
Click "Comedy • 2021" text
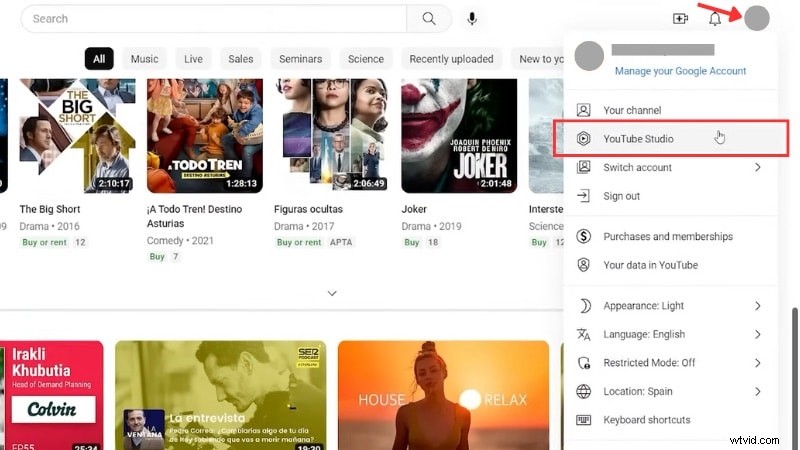[x=180, y=240]
